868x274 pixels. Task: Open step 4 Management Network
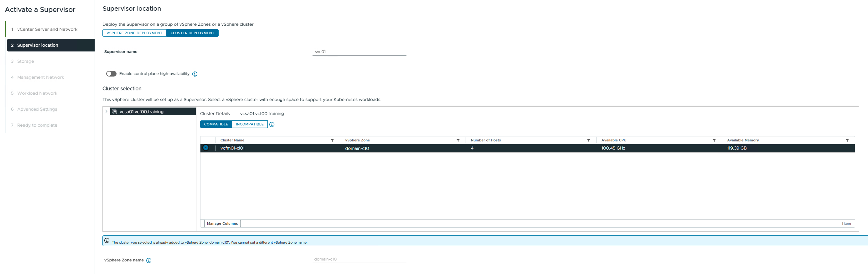pyautogui.click(x=40, y=77)
